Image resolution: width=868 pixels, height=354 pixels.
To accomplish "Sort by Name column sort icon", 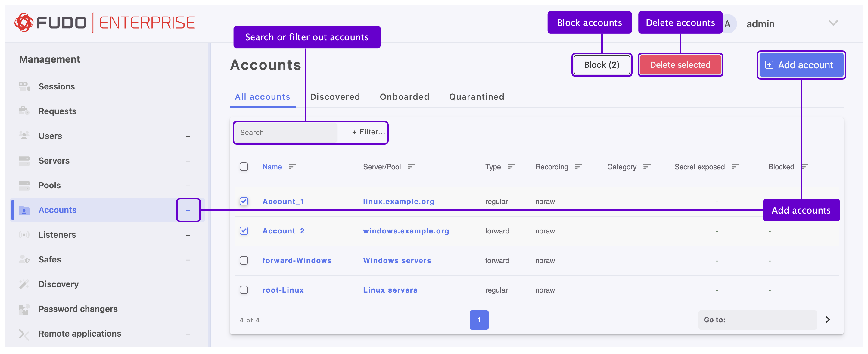I will (x=292, y=167).
